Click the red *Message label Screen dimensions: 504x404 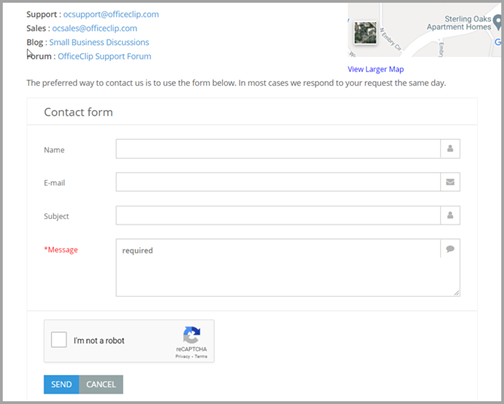point(61,250)
